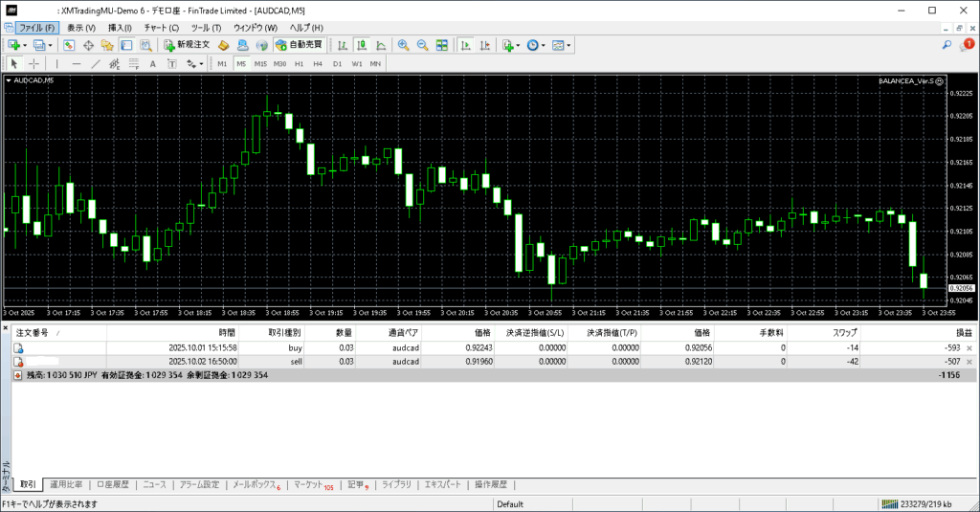Click the Zoom Out magnifier icon
980x512 pixels.
(422, 45)
